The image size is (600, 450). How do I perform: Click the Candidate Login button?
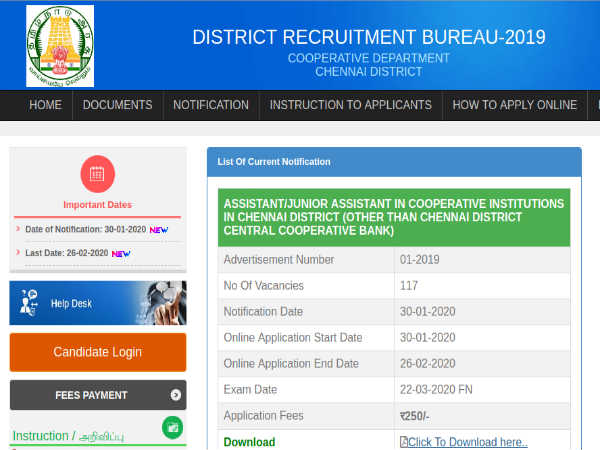(x=98, y=352)
